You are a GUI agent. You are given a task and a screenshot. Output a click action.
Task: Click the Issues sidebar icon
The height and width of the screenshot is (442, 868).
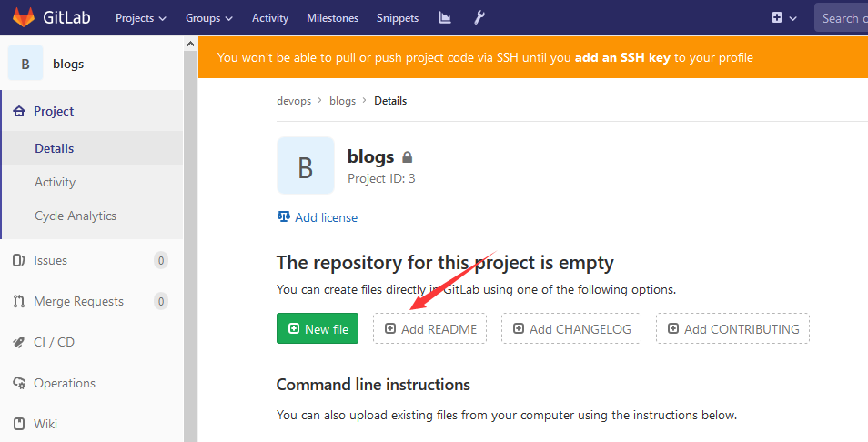coord(18,261)
